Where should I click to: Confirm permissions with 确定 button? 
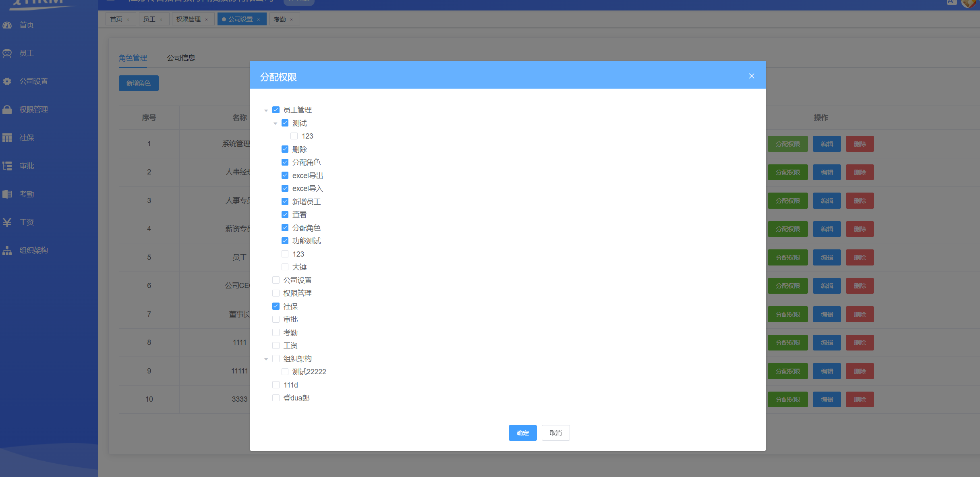(523, 433)
